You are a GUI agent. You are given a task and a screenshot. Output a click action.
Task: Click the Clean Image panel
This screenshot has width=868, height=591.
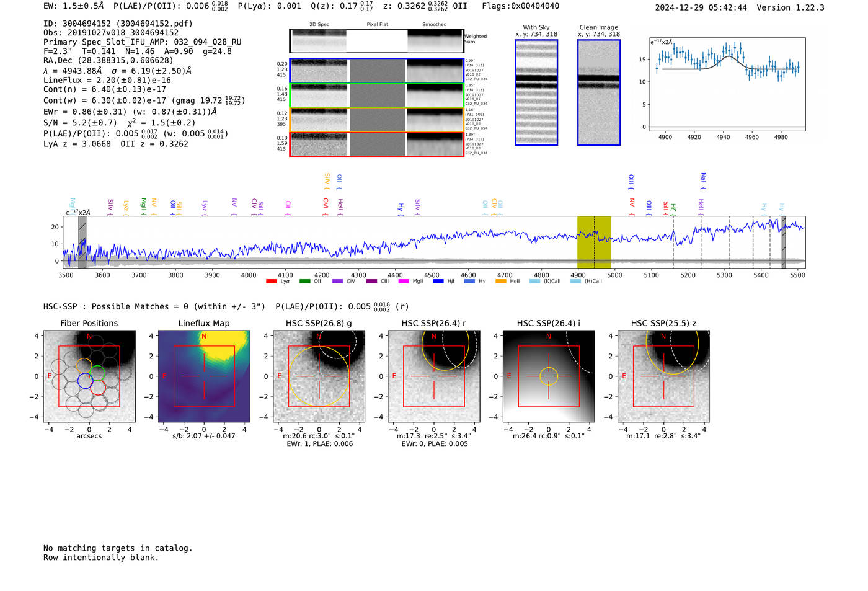click(x=599, y=92)
